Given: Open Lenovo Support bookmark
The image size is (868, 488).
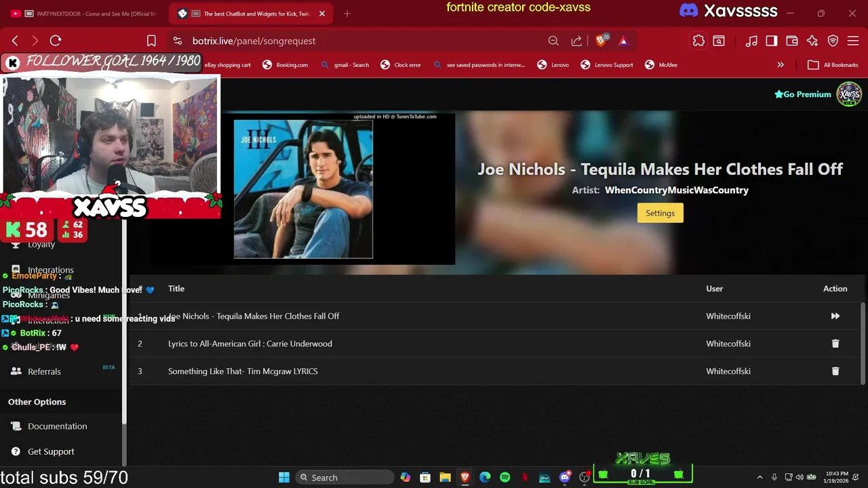Looking at the screenshot, I should [607, 65].
